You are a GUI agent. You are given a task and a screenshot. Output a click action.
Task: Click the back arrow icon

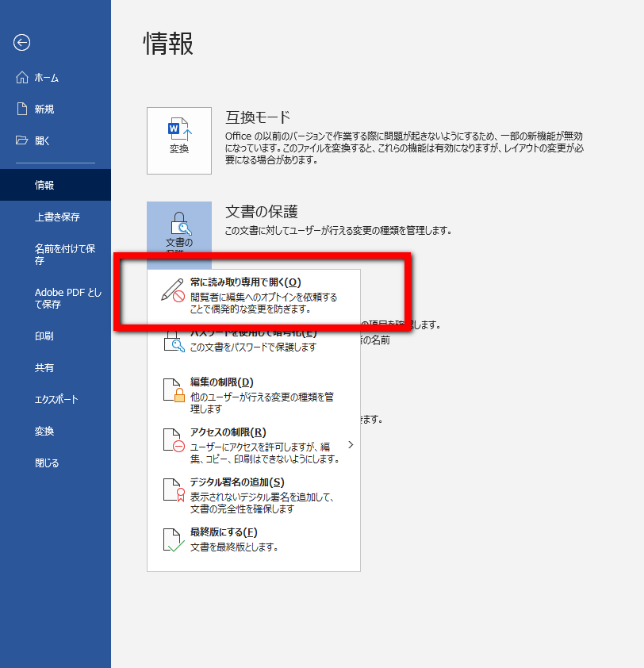(22, 43)
